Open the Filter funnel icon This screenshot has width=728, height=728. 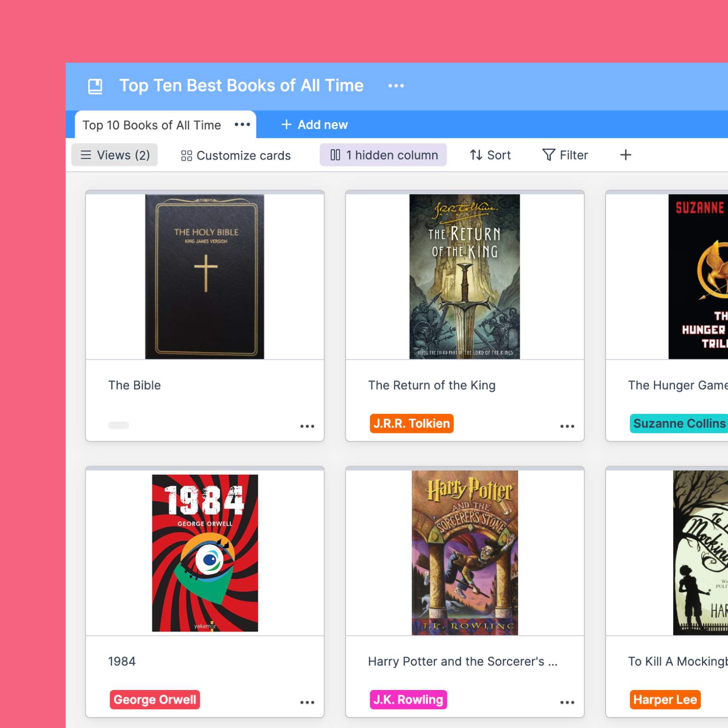(548, 155)
